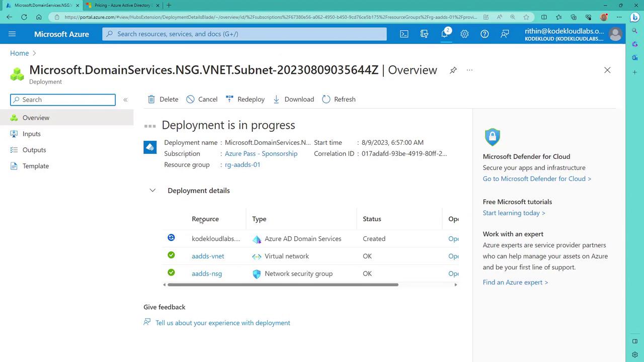This screenshot has height=362, width=644.
Task: Collapse the left navigation pane
Action: coord(125,100)
